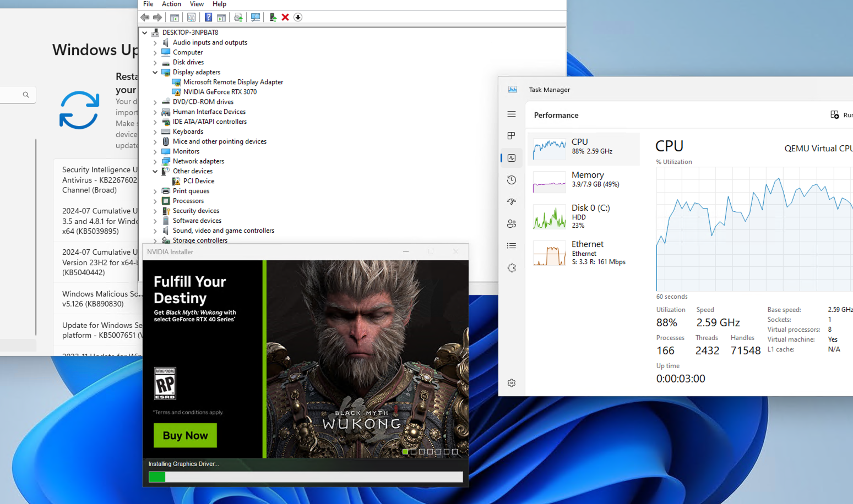Open Services puzzle icon in Task Manager
Screen dimensions: 853x504
(512, 268)
